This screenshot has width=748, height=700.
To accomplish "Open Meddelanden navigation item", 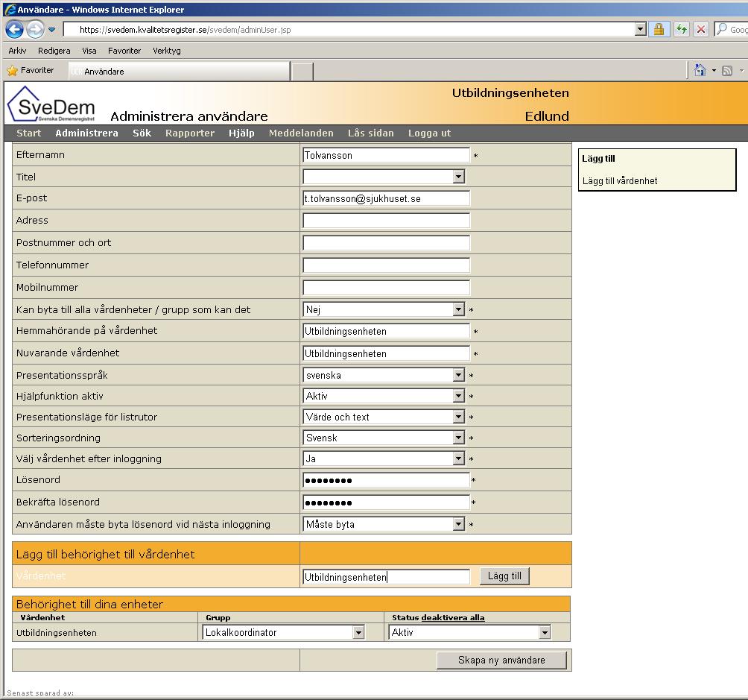I will tap(301, 133).
